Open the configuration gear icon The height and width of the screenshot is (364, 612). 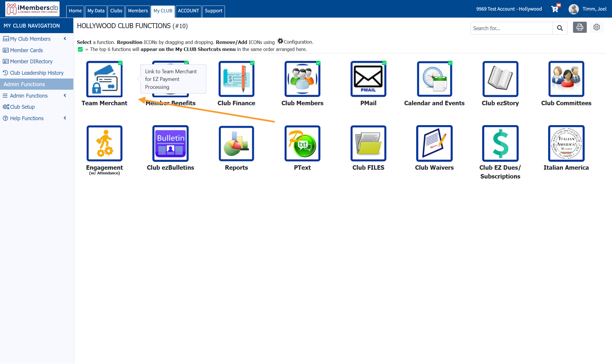[596, 27]
